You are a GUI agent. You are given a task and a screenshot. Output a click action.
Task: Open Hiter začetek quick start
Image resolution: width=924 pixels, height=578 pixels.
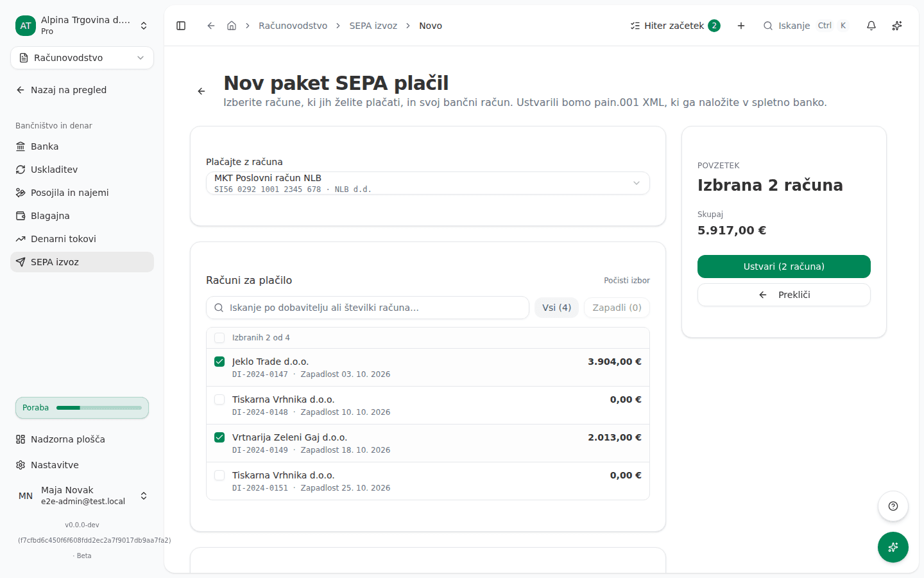(x=675, y=26)
